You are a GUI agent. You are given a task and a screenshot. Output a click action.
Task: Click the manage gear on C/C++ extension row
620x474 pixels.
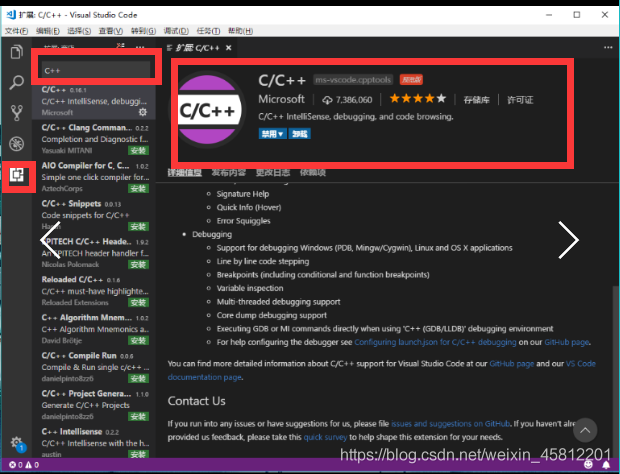143,112
